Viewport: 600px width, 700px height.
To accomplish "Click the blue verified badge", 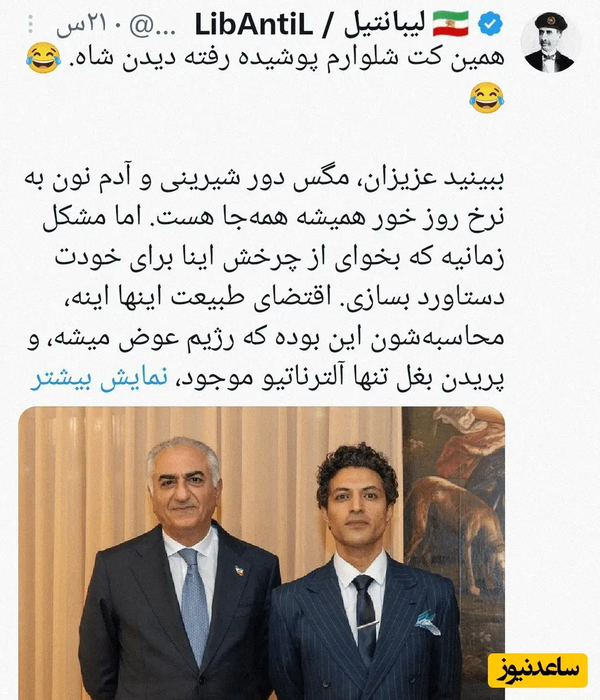I will point(490,24).
